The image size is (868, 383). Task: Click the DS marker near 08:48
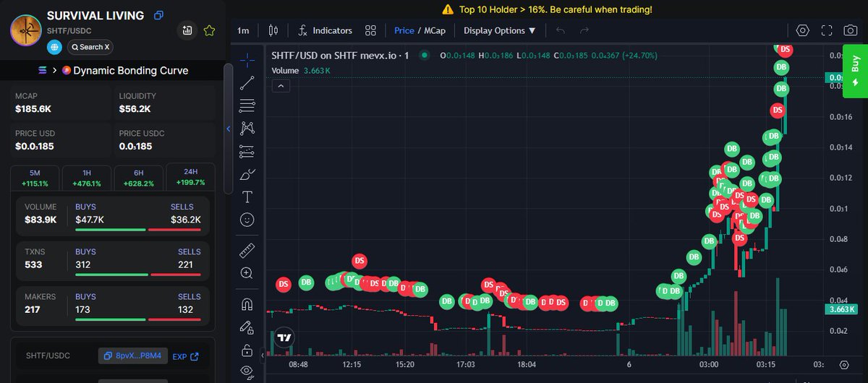[x=284, y=284]
